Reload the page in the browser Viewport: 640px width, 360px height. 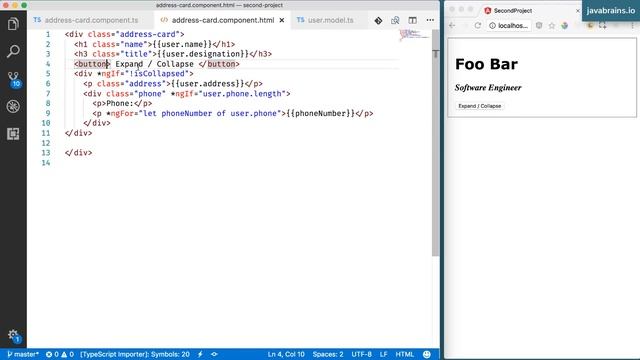tap(478, 25)
